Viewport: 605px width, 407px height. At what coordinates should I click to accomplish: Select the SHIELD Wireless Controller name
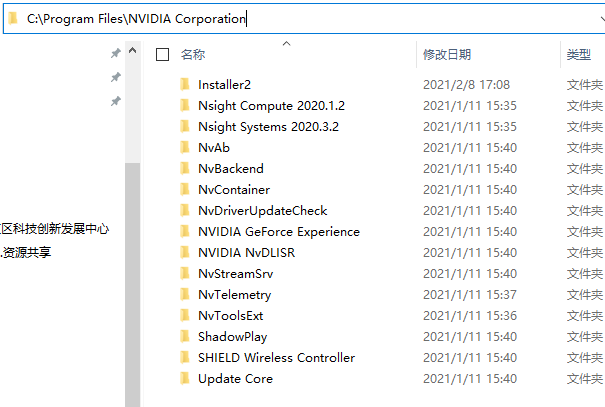point(276,358)
